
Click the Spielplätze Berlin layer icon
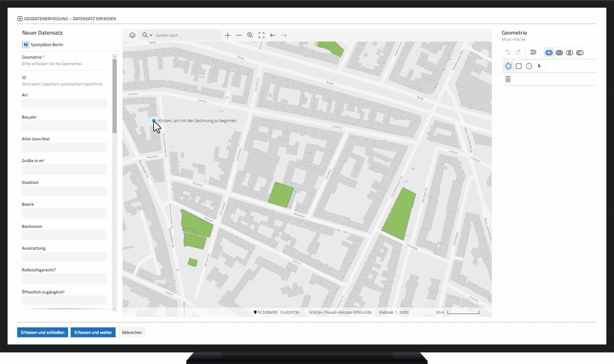[26, 45]
